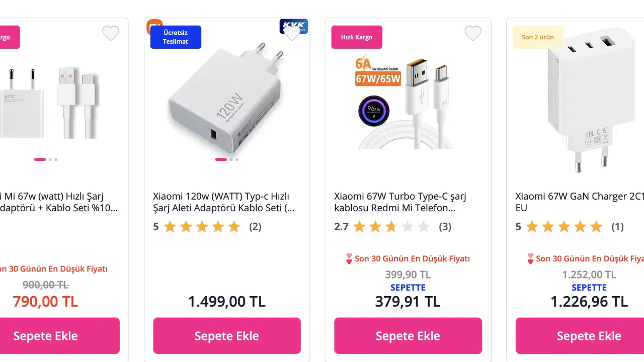Click star rating of the 120w charger

pyautogui.click(x=202, y=227)
